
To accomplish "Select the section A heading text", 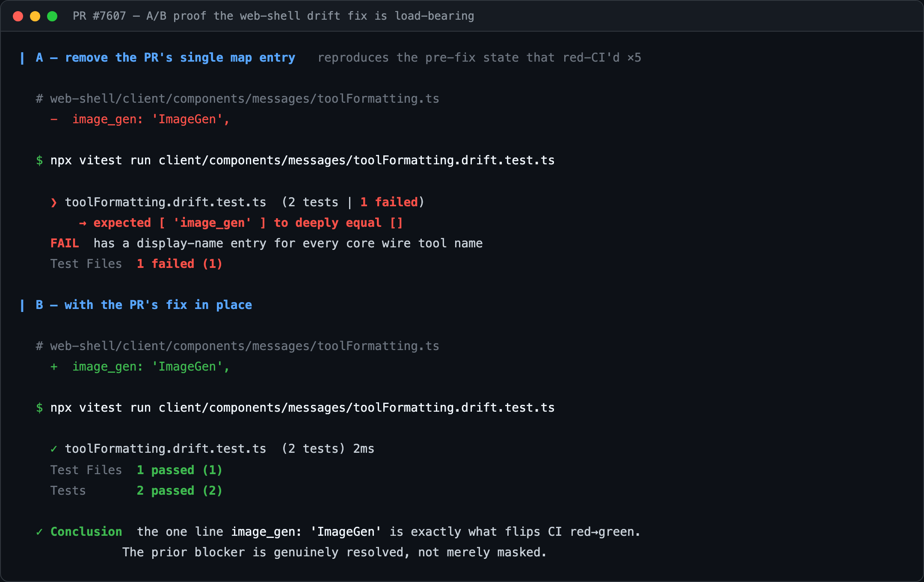I will coord(166,58).
